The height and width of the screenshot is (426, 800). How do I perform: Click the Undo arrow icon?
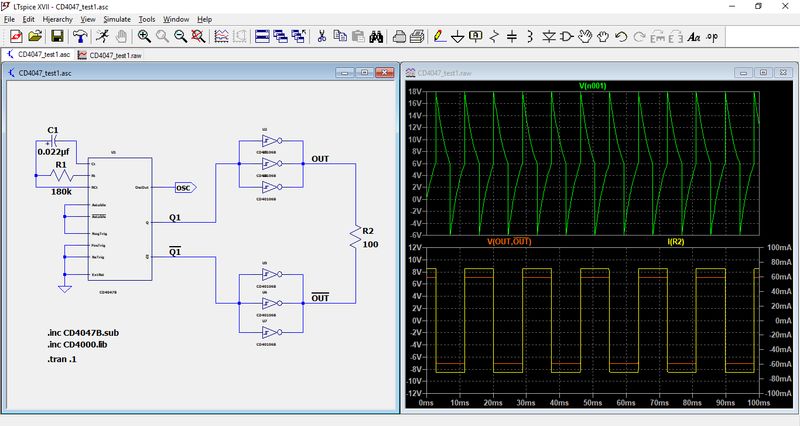click(621, 36)
